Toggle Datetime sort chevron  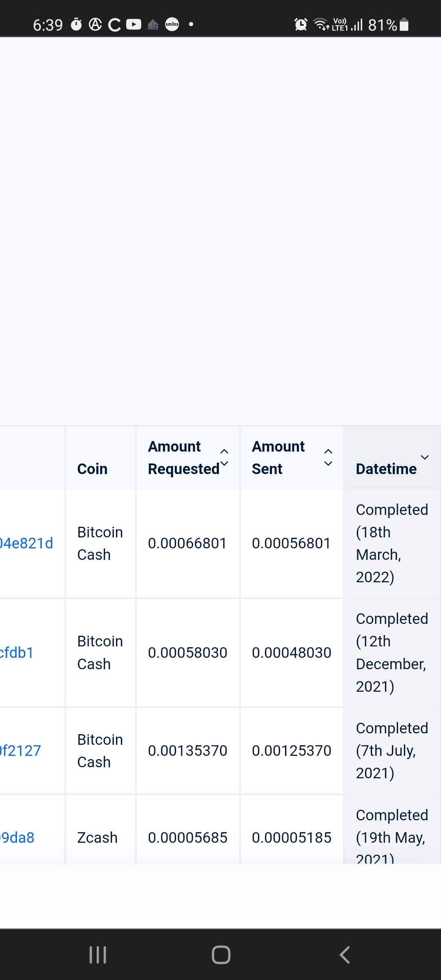click(425, 457)
